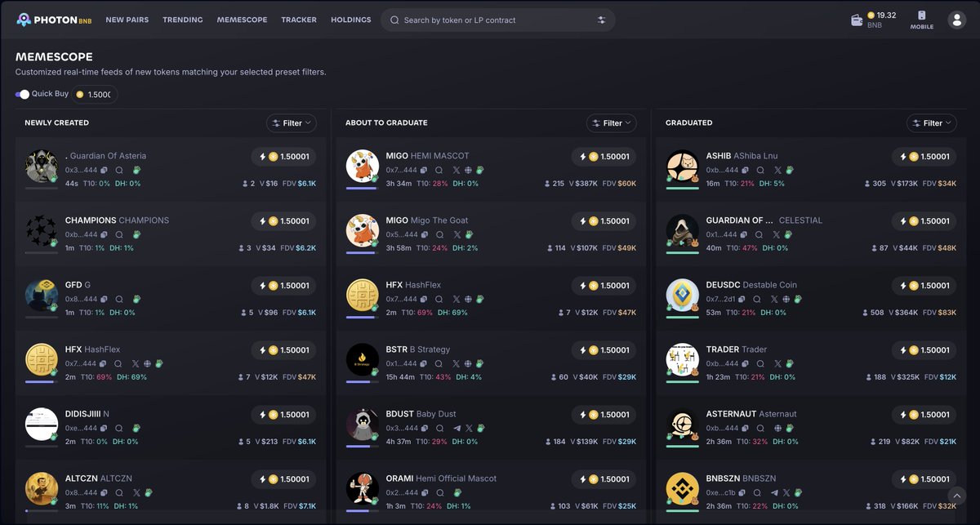This screenshot has width=980, height=525.
Task: Open the Telegram icon for BNBSZN
Action: [x=773, y=493]
